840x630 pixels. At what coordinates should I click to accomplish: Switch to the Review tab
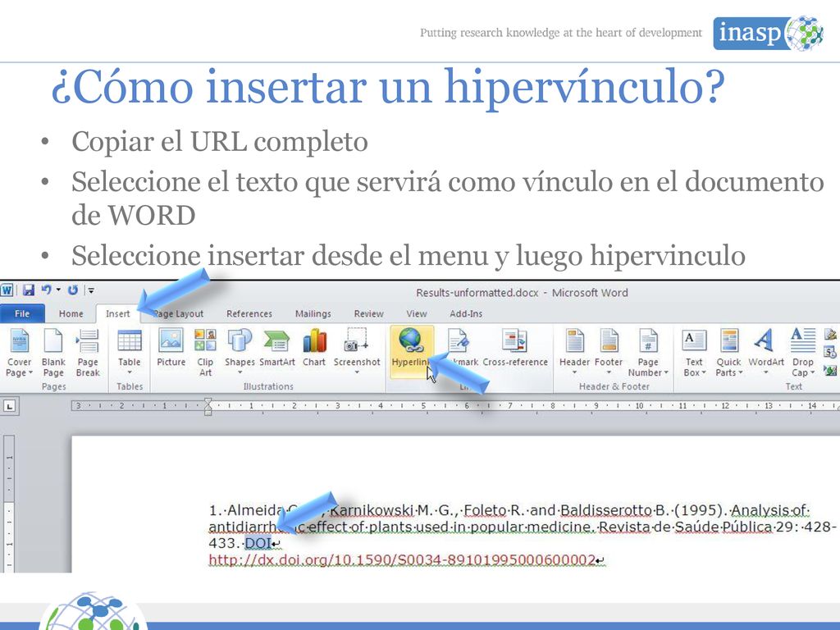(368, 313)
